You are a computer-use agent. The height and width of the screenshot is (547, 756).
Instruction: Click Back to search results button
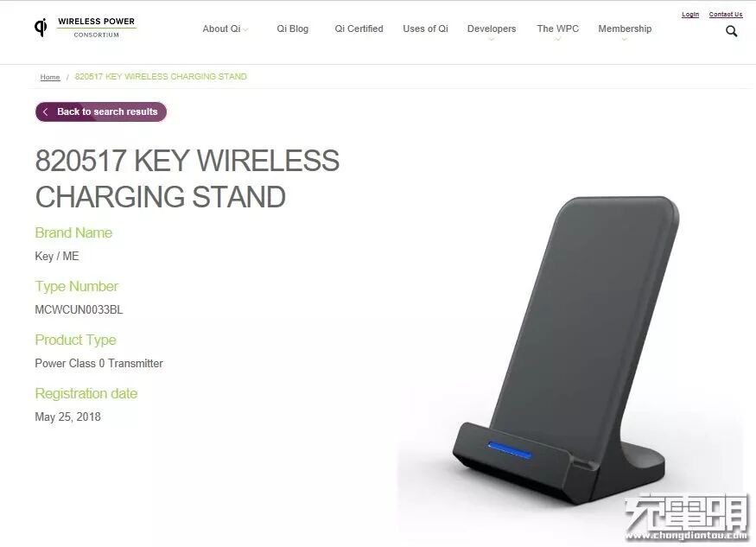pyautogui.click(x=101, y=112)
